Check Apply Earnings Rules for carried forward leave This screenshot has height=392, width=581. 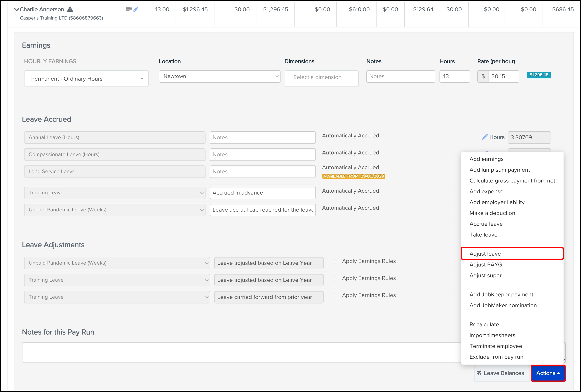coord(337,295)
